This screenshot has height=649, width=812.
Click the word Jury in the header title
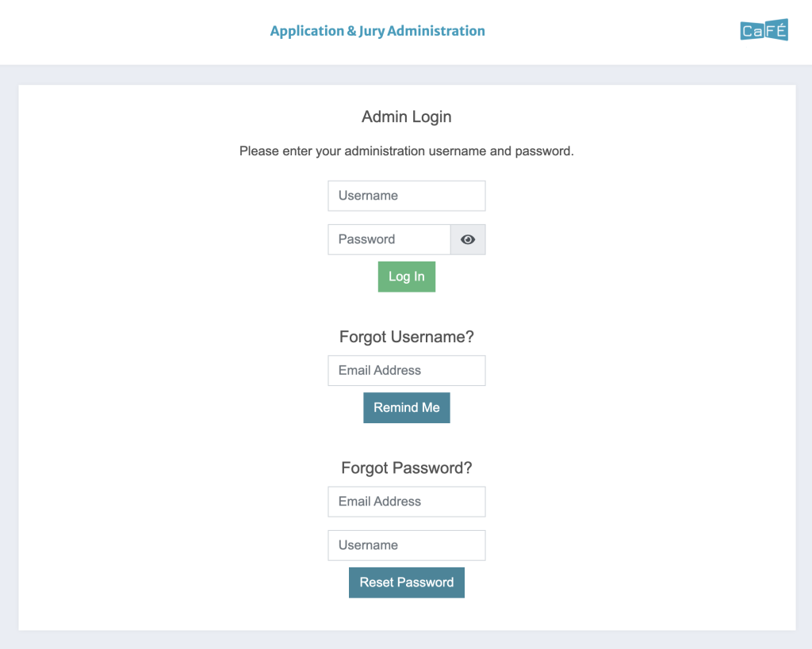(371, 31)
